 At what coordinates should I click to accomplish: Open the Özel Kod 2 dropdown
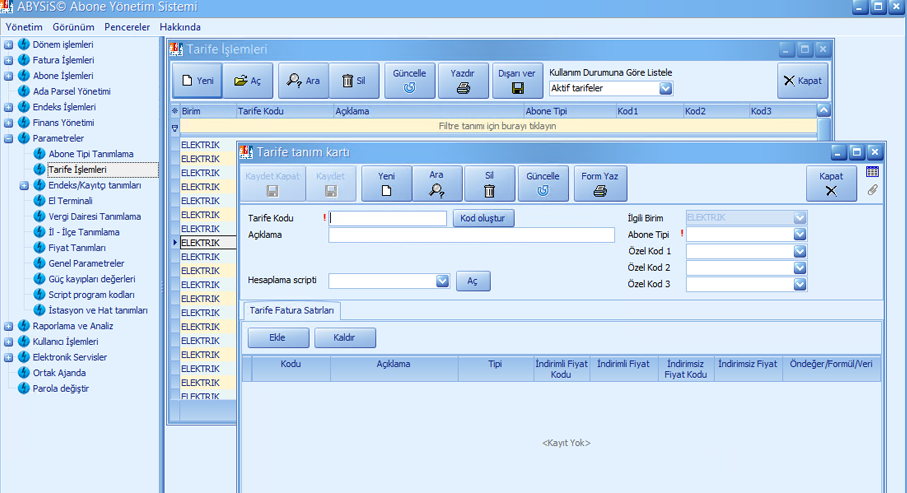[x=800, y=268]
